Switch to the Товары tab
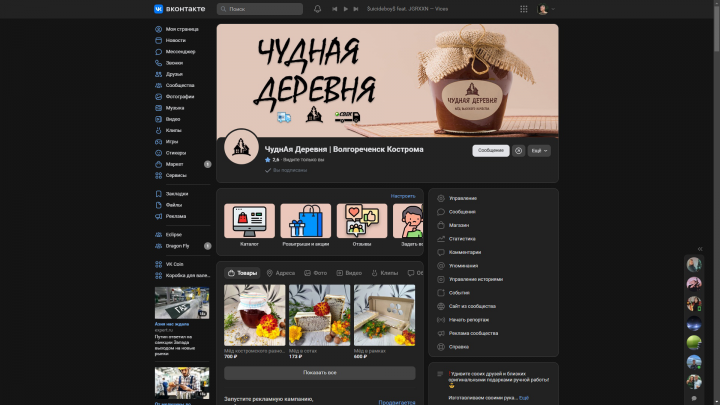This screenshot has width=720, height=405. (242, 273)
